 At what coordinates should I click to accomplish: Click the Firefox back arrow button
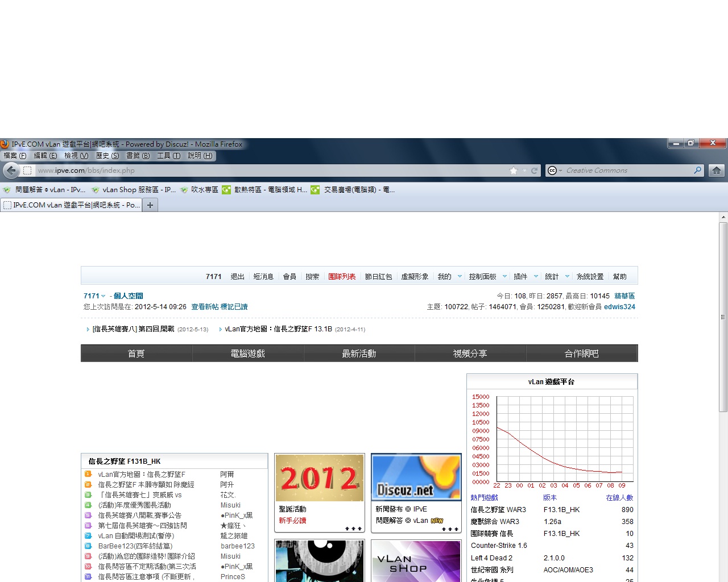tap(11, 171)
